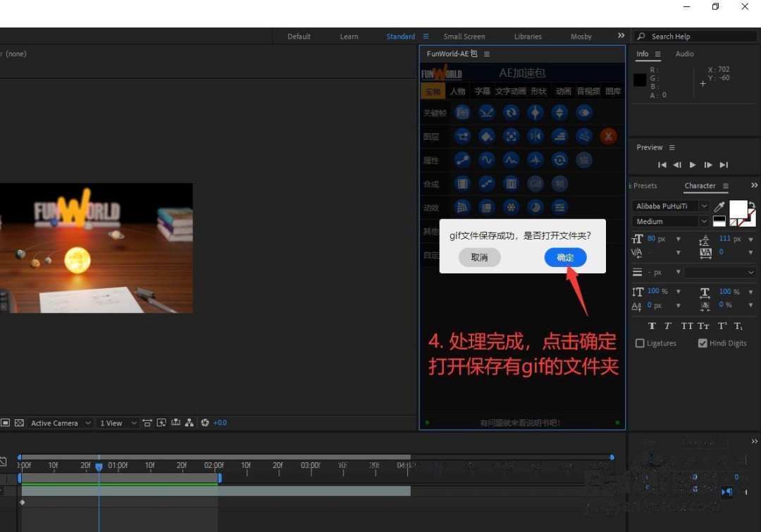Click the red scissors icon in 图层 row
Viewport: 761px width, 532px height.
click(x=608, y=137)
